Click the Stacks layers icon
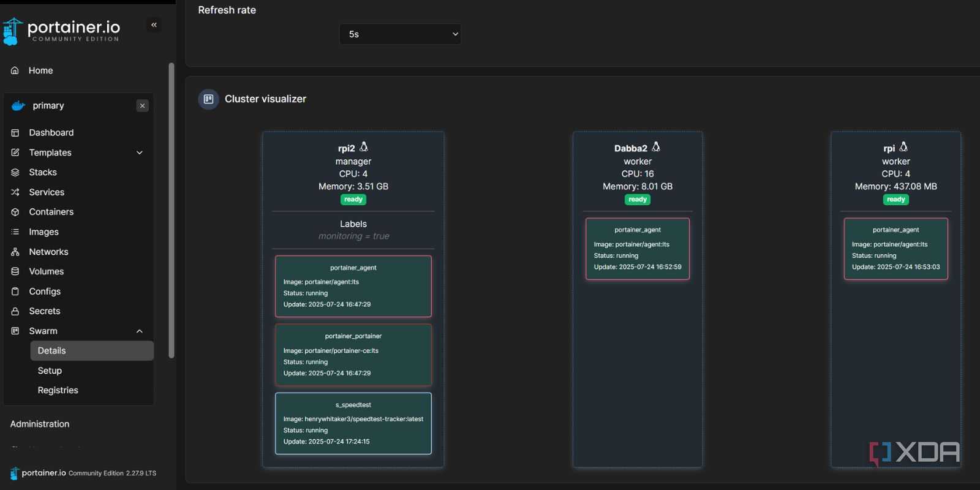Screen dimensions: 980x490 pyautogui.click(x=15, y=172)
